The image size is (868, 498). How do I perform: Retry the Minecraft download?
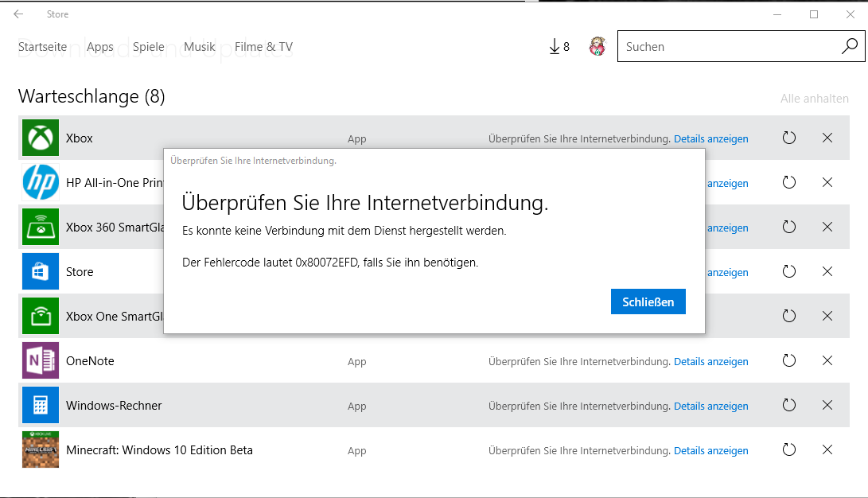pyautogui.click(x=789, y=449)
